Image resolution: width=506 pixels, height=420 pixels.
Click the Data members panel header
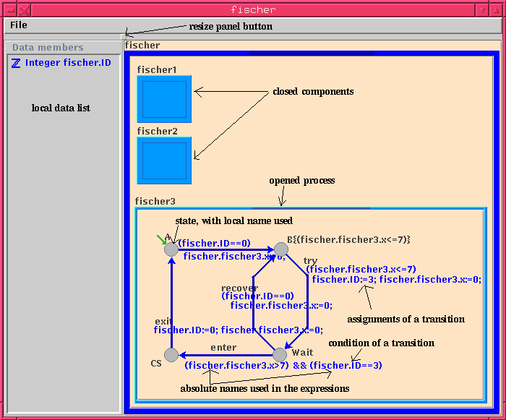pyautogui.click(x=48, y=48)
